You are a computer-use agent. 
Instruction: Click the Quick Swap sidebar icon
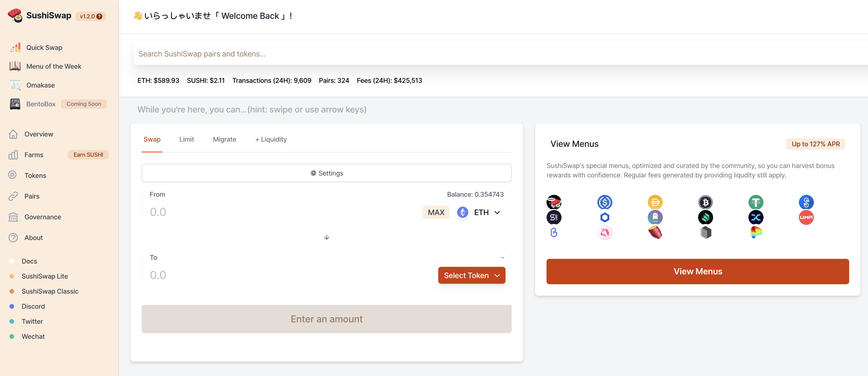(x=15, y=47)
